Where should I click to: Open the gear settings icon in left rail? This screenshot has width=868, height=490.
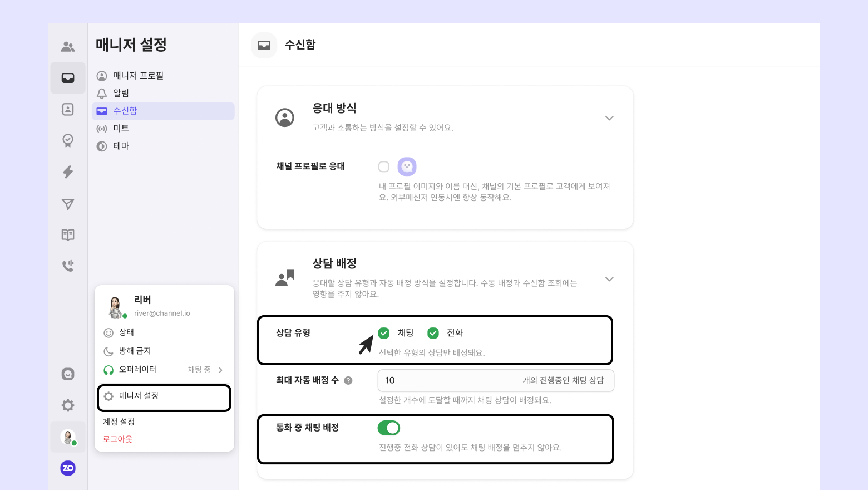click(68, 405)
